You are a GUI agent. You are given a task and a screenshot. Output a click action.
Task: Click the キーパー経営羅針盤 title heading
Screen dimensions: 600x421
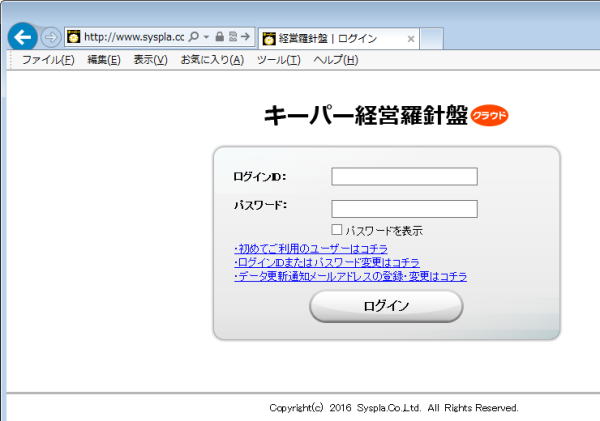(366, 115)
